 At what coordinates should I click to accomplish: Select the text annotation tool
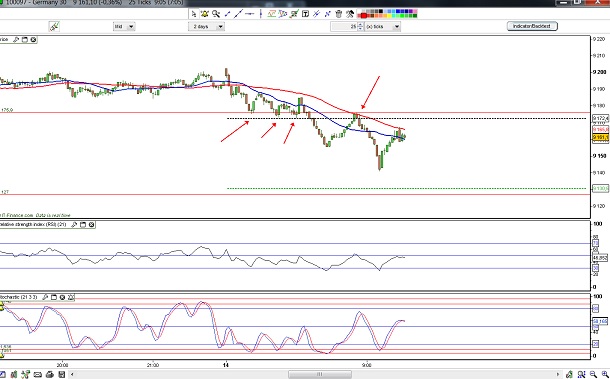(305, 14)
